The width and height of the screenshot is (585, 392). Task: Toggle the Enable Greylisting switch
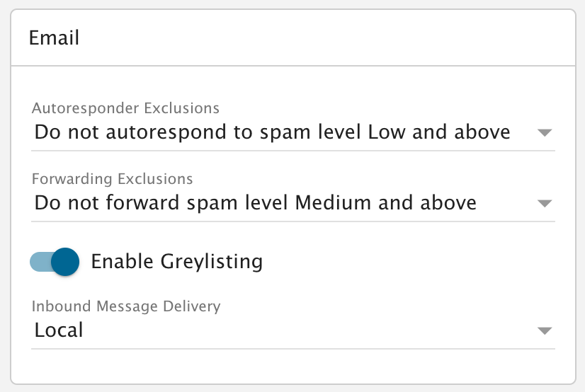pos(54,262)
